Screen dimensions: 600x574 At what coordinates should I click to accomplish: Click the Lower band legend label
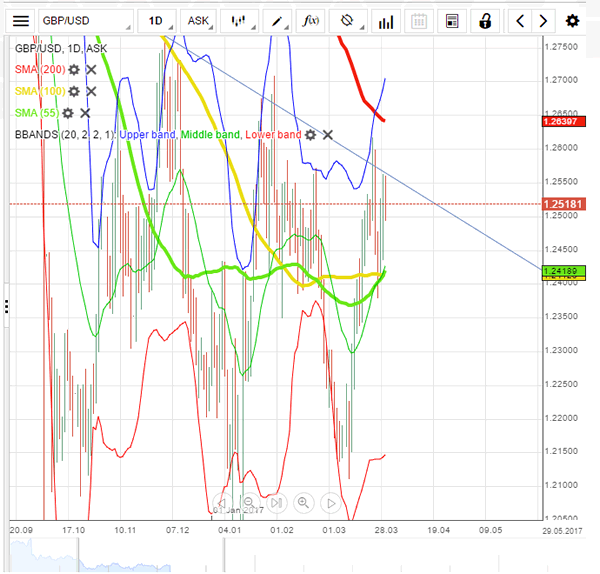tap(273, 135)
